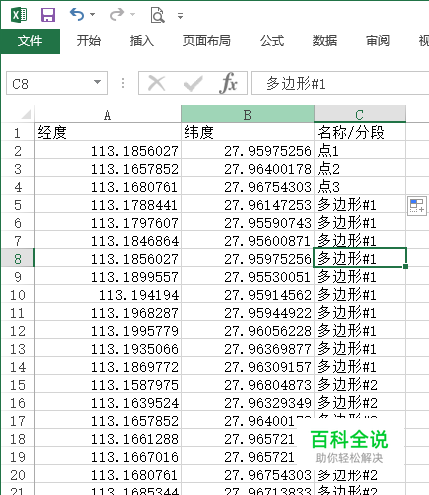429x495 pixels.
Task: Select row 15 header
Action: click(x=18, y=385)
